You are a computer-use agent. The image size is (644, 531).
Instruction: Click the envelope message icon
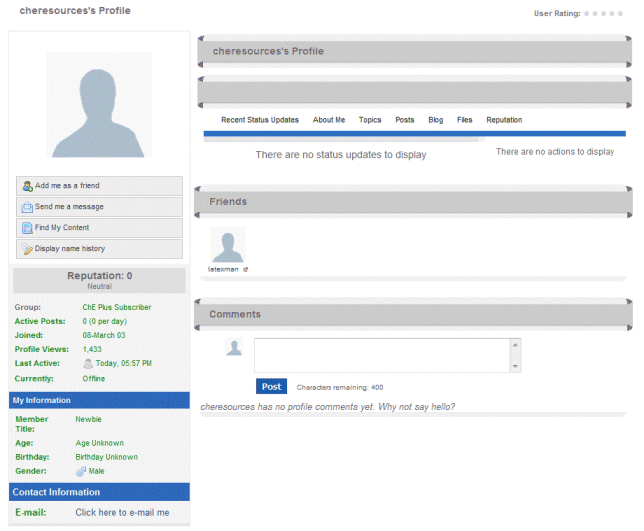pyautogui.click(x=27, y=207)
